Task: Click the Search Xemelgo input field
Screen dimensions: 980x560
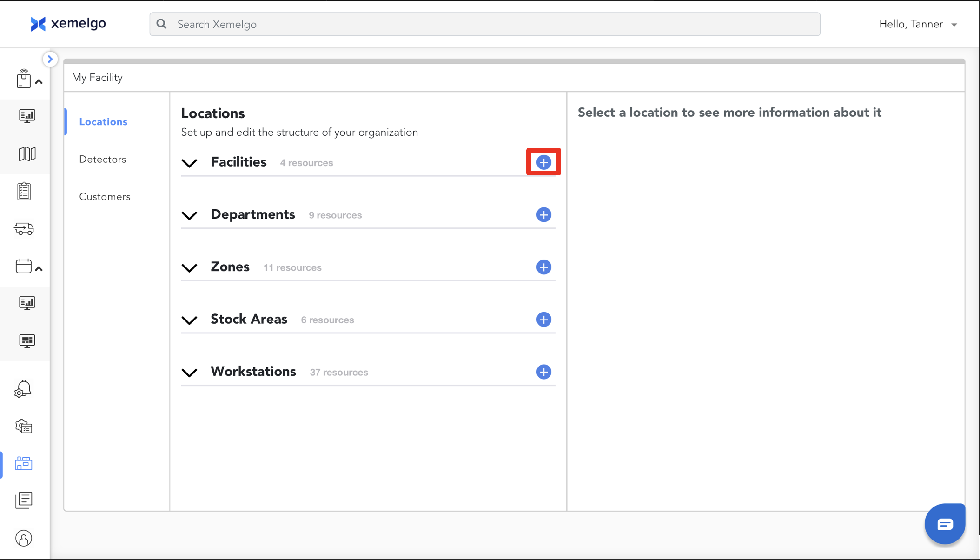Action: pos(484,24)
